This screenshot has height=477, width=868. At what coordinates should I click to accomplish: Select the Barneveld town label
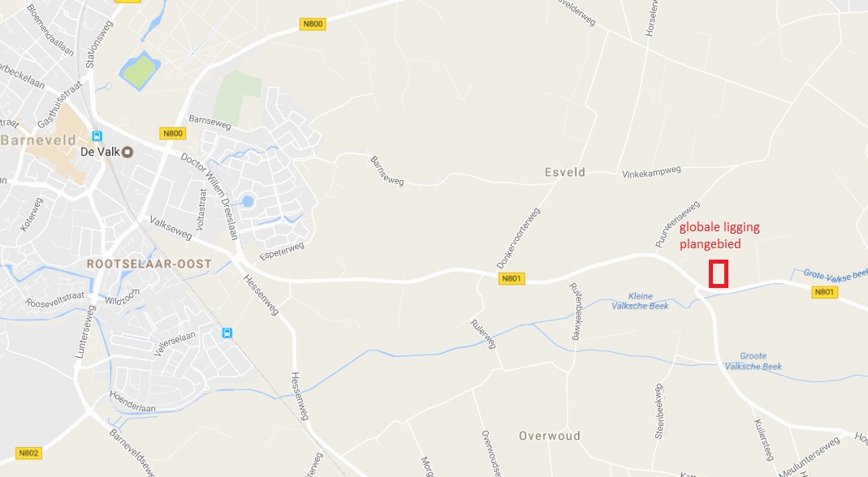pyautogui.click(x=38, y=140)
